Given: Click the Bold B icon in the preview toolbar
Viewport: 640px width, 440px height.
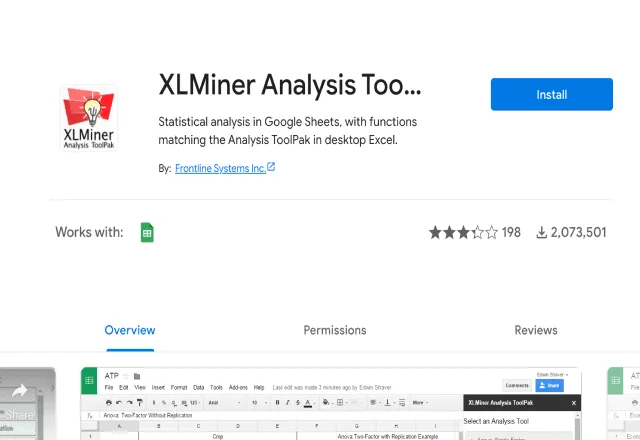Looking at the screenshot, I should tap(277, 402).
